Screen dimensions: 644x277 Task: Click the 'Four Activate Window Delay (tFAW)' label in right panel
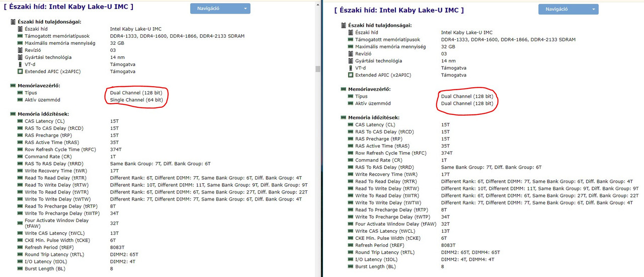click(395, 224)
